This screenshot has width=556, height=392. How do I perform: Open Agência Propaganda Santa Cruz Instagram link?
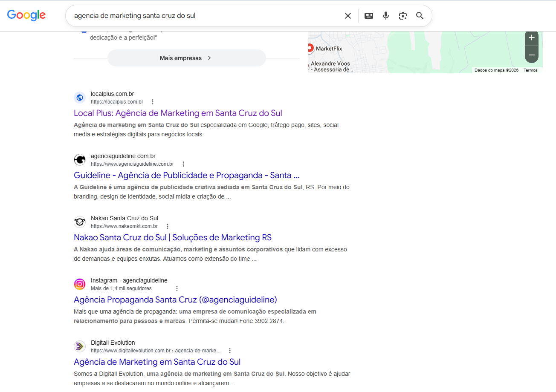[175, 300]
